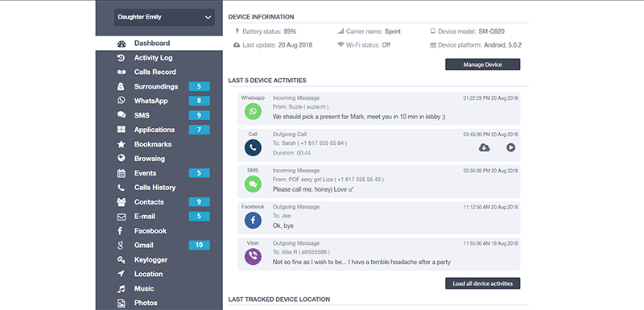Viewport: 644px width, 310px height.
Task: Open the Browsing sidebar label
Action: click(150, 159)
